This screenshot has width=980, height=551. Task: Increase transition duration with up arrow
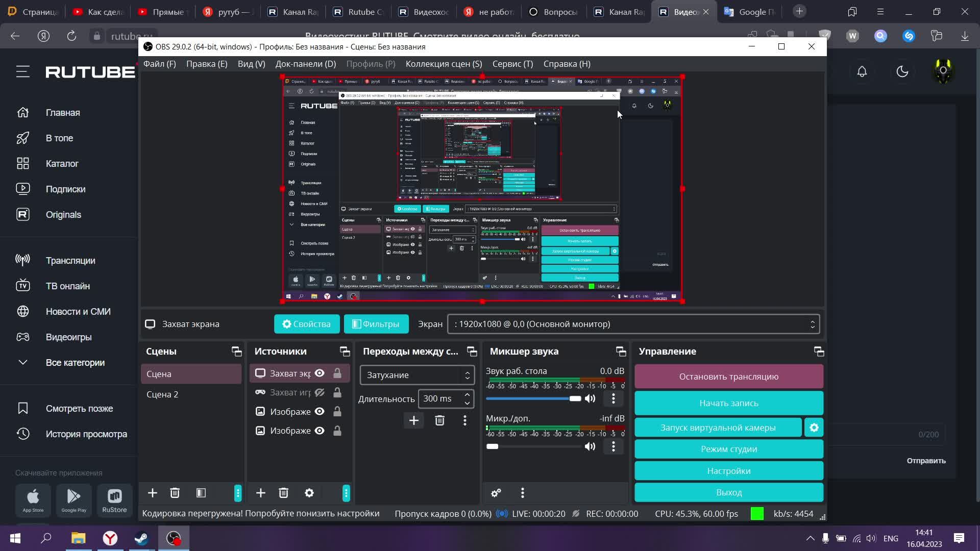[467, 395]
